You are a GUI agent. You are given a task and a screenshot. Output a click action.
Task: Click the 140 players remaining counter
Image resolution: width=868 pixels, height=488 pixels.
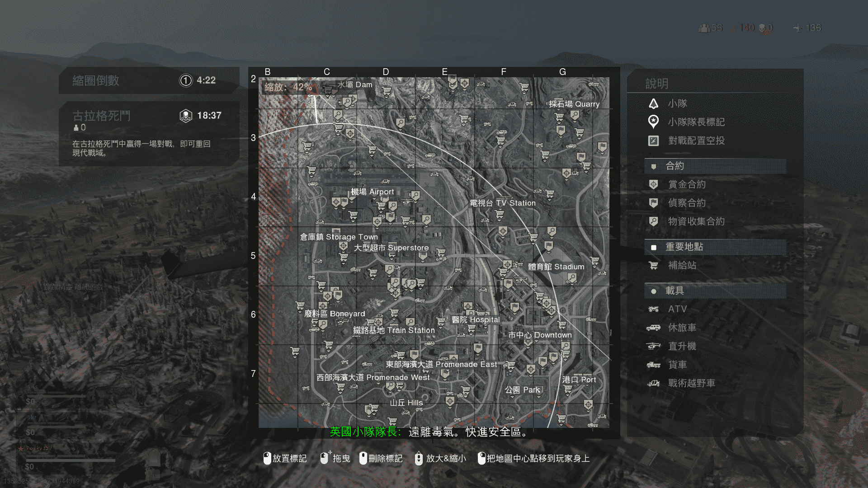(x=747, y=28)
